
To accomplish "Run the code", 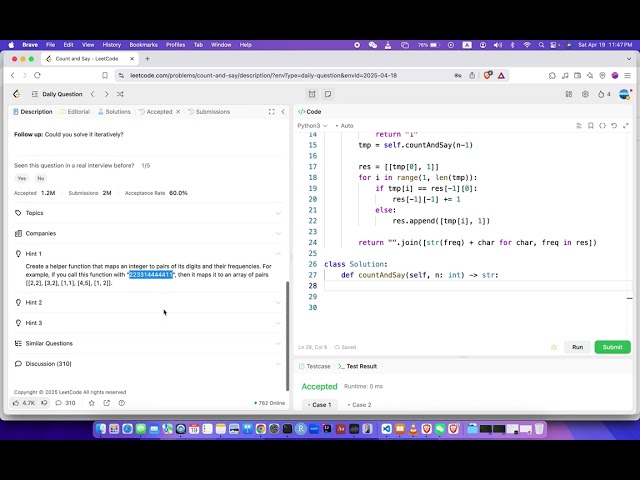I will click(577, 347).
